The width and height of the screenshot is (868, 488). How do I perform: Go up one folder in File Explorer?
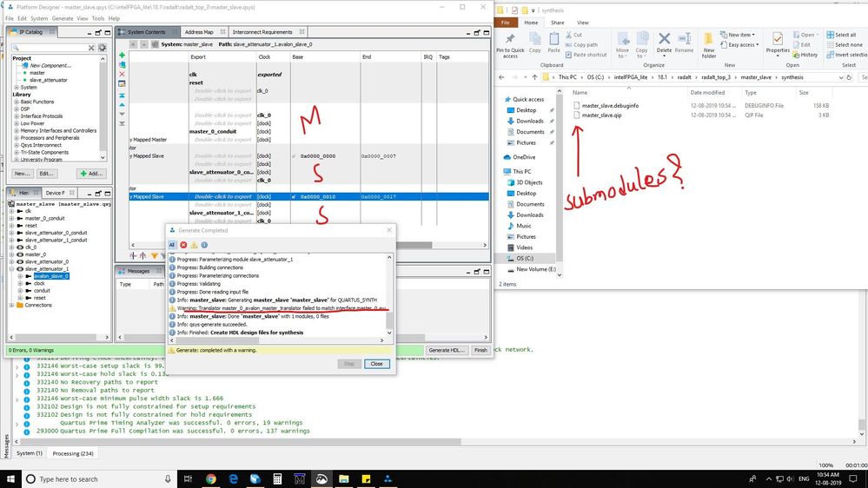click(534, 77)
